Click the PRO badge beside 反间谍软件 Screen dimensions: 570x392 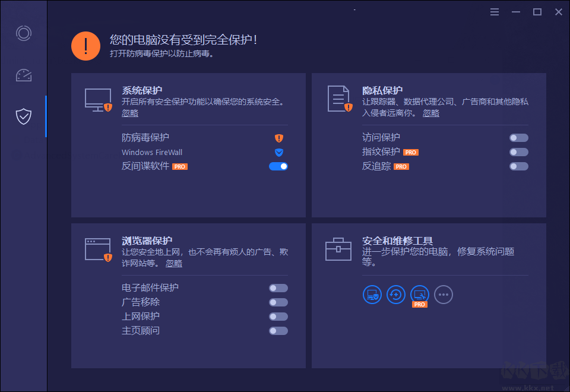[179, 166]
